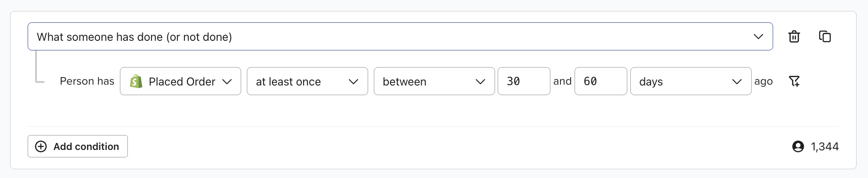Delete this condition with the trash icon
The width and height of the screenshot is (868, 178).
tap(794, 36)
